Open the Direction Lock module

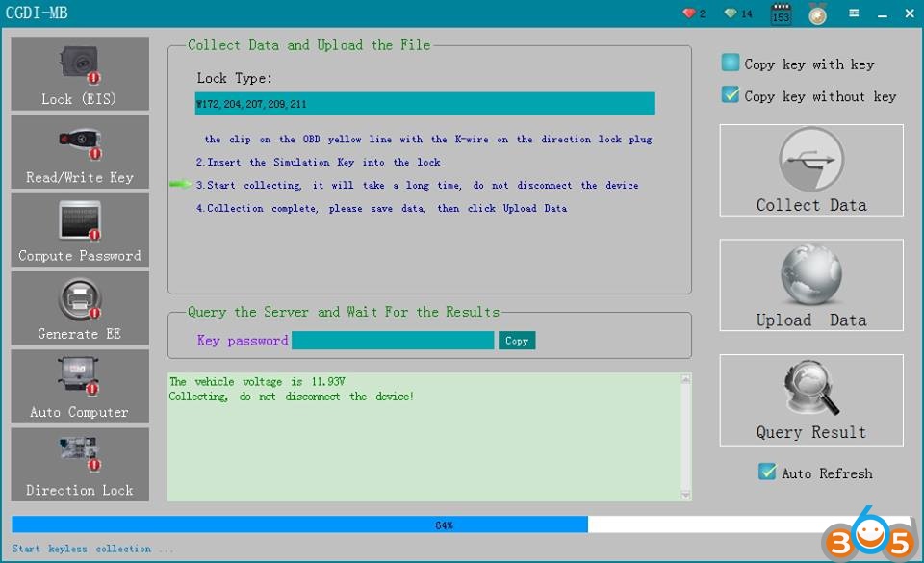(80, 464)
